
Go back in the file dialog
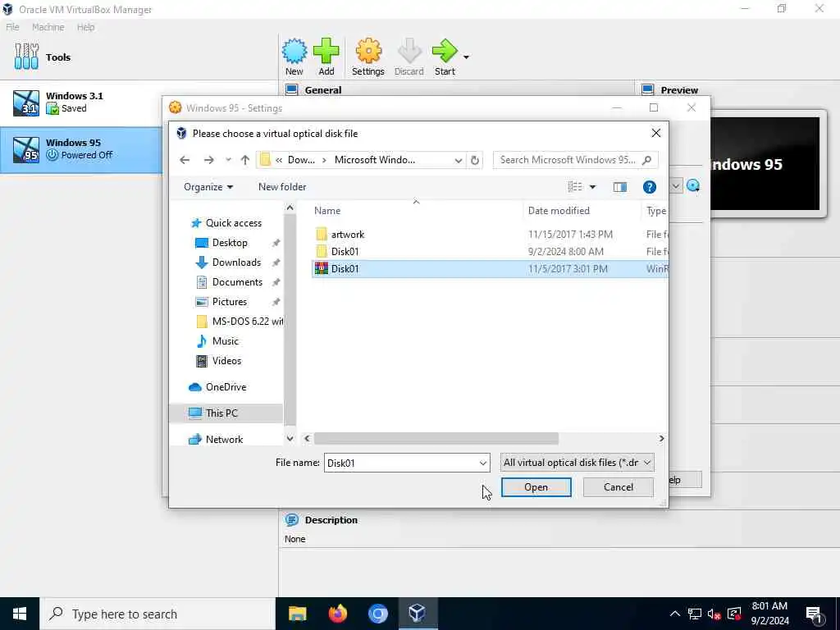tap(185, 160)
